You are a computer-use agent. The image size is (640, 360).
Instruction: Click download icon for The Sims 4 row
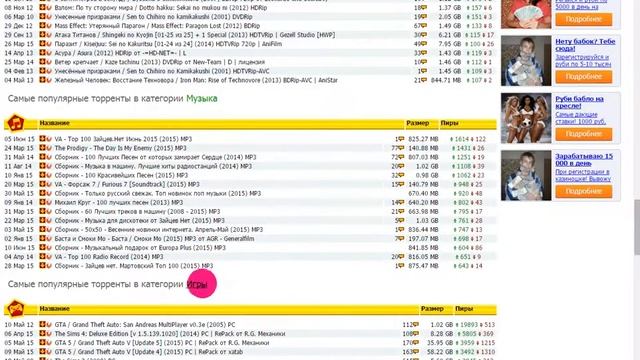42,334
